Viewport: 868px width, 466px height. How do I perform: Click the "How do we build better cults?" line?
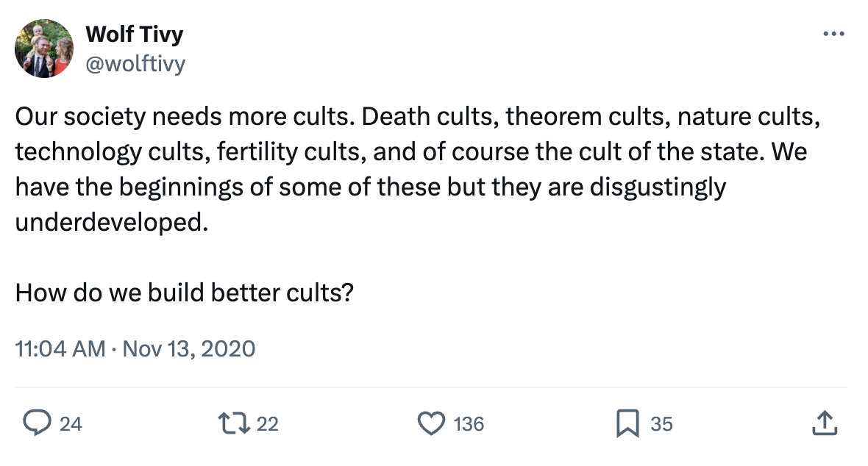click(185, 293)
